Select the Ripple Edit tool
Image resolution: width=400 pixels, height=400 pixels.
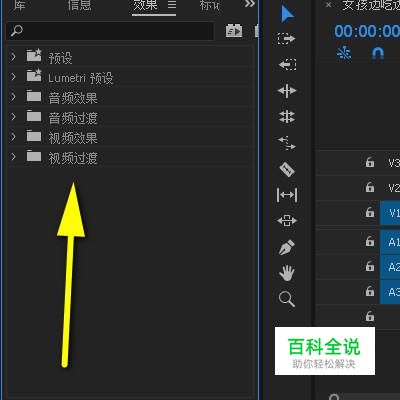[287, 91]
